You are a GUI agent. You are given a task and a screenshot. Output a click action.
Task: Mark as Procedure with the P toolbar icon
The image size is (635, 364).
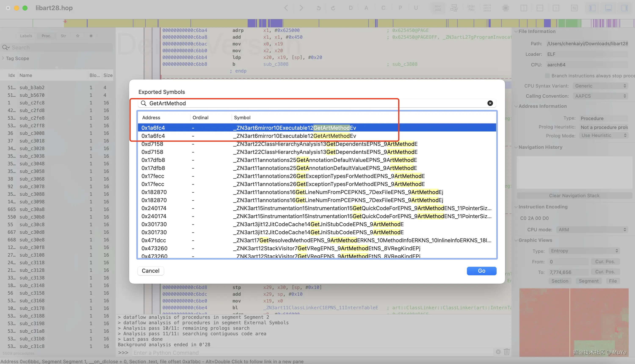[x=400, y=8]
